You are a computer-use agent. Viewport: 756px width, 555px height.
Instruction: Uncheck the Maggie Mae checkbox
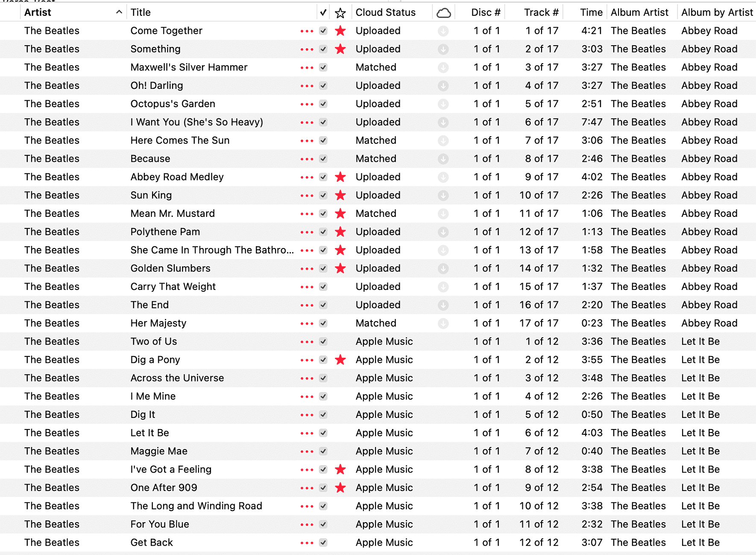tap(323, 451)
